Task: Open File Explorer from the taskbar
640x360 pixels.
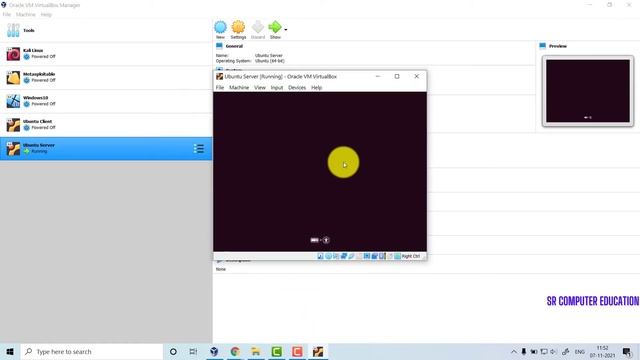Action: tap(256, 351)
